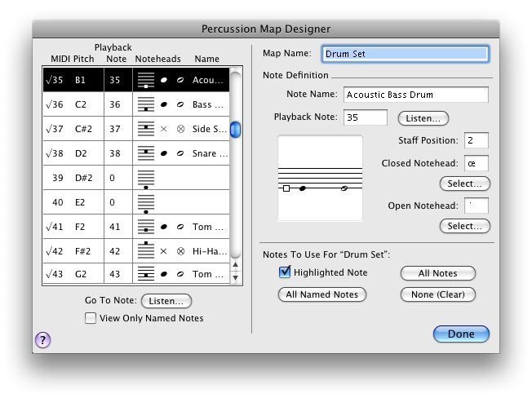Viewport: 532px width, 398px height.
Task: Click the None (Clear) button
Action: pyautogui.click(x=437, y=294)
